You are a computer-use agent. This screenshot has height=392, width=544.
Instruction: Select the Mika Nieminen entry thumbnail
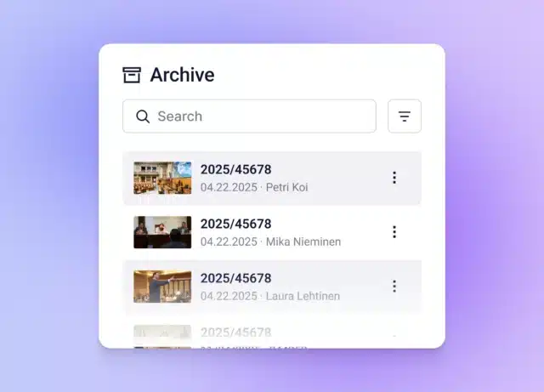(x=162, y=232)
